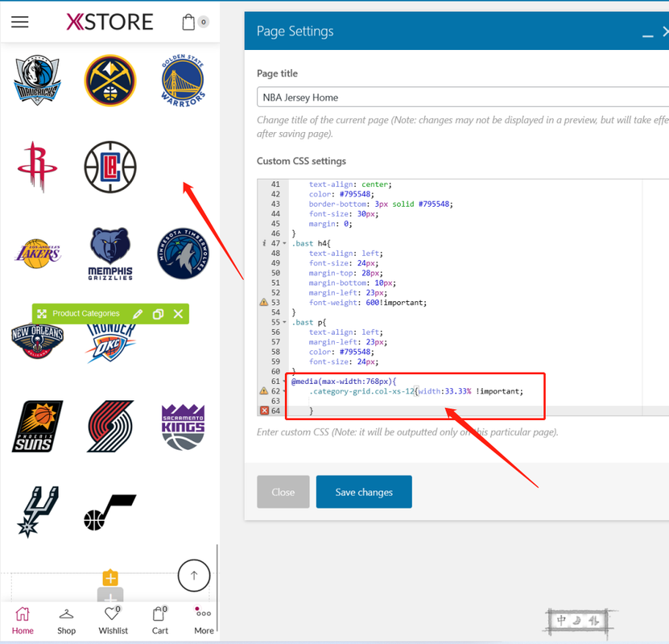Remove Product Categories element with X icon
Viewport: 669px width, 644px height.
[179, 314]
